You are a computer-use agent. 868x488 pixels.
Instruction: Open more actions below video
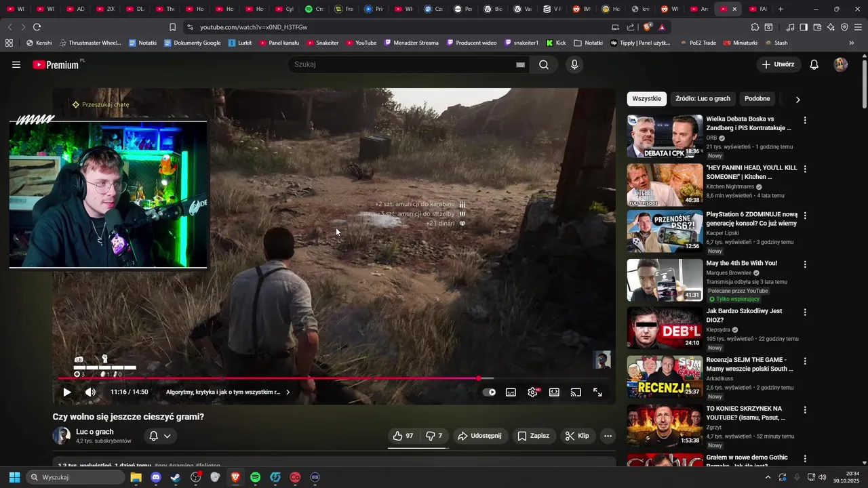[608, 436]
